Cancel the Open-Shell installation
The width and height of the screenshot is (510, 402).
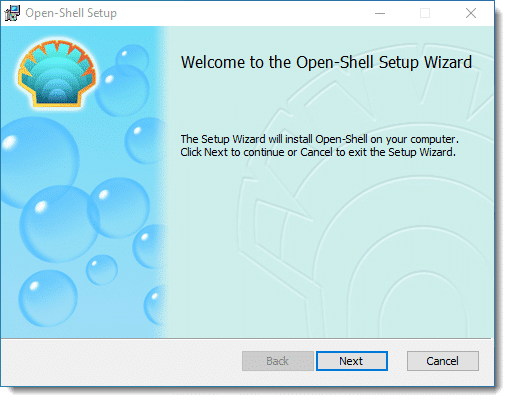(x=442, y=361)
